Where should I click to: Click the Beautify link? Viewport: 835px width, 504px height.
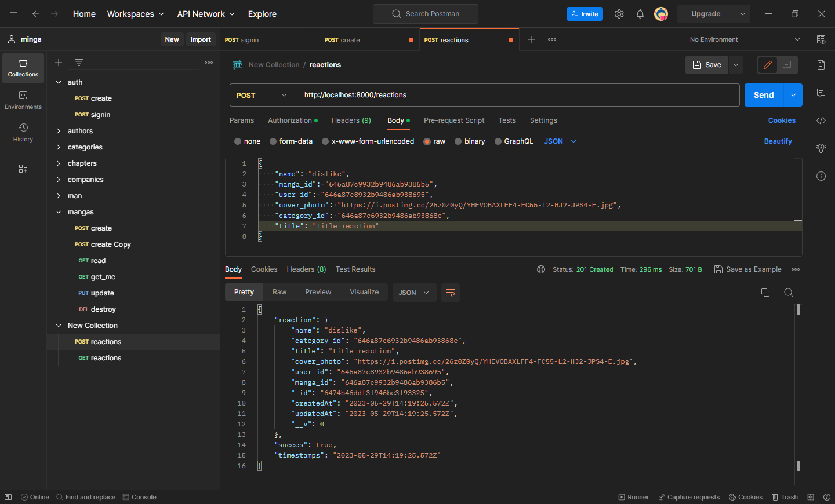[778, 141]
